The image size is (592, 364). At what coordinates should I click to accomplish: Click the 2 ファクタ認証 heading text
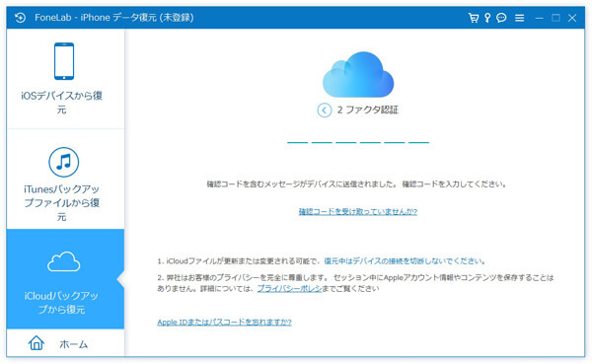(368, 109)
